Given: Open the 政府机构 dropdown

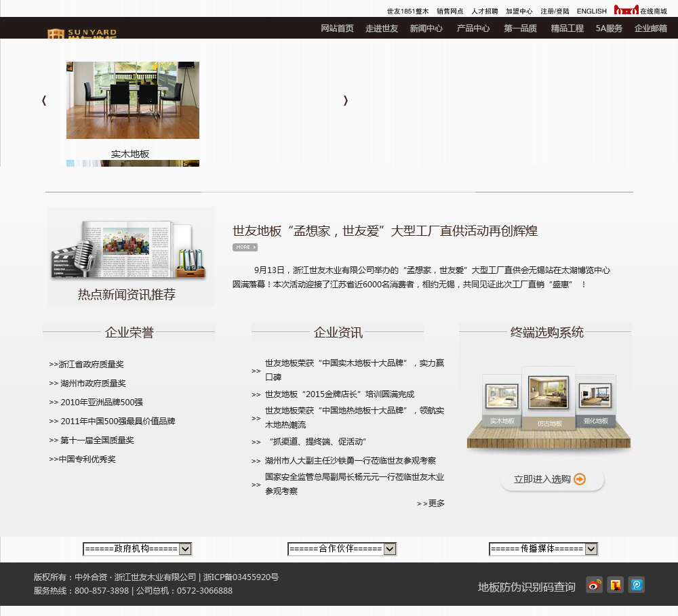Looking at the screenshot, I should [x=137, y=549].
